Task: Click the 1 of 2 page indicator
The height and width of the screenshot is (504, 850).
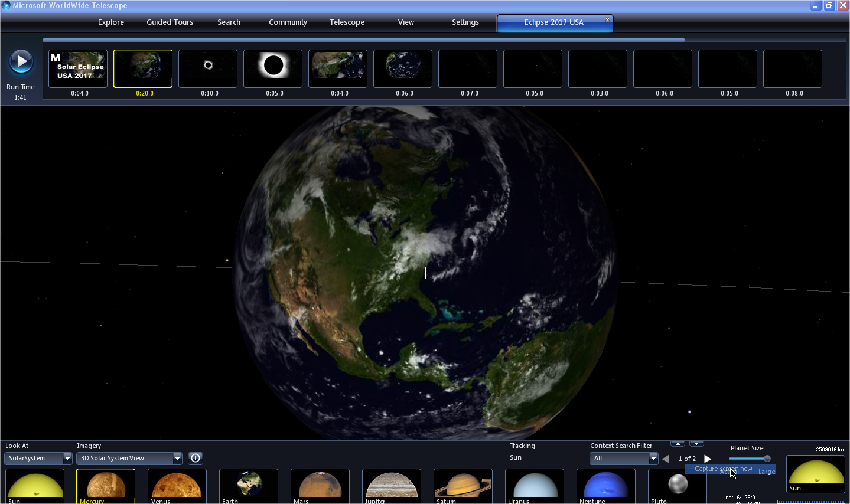Action: tap(687, 459)
